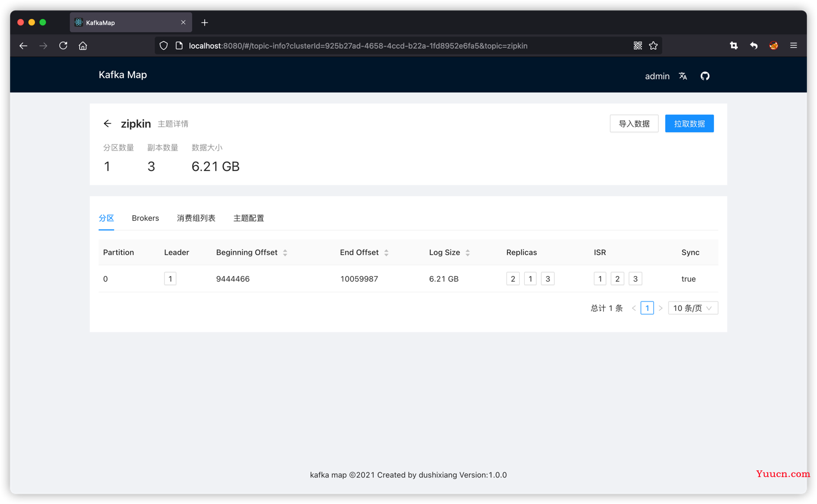817x504 pixels.
Task: Click Leader broker tag 1
Action: pos(170,279)
